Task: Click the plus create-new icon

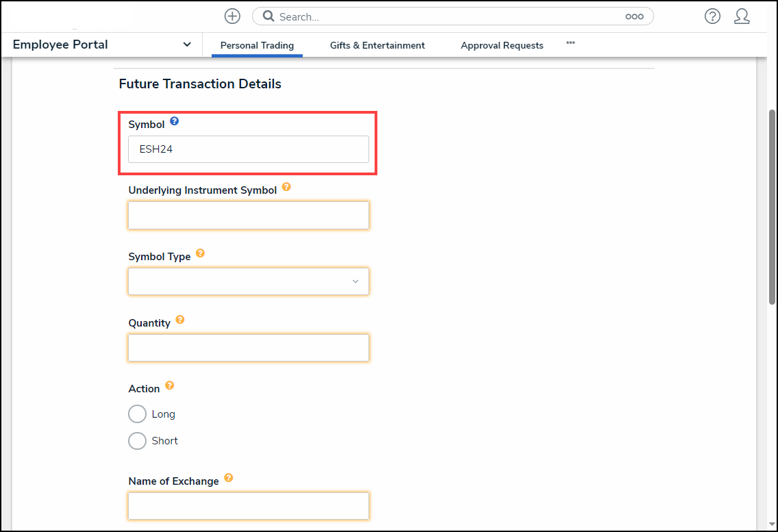Action: [232, 16]
